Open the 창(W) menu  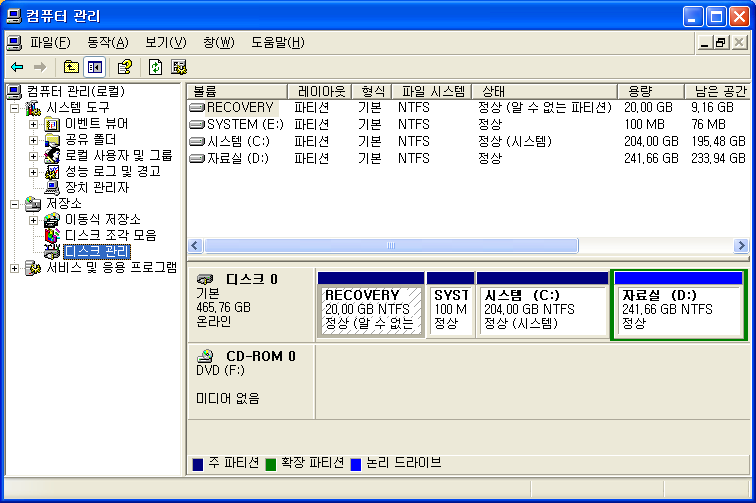tap(219, 43)
